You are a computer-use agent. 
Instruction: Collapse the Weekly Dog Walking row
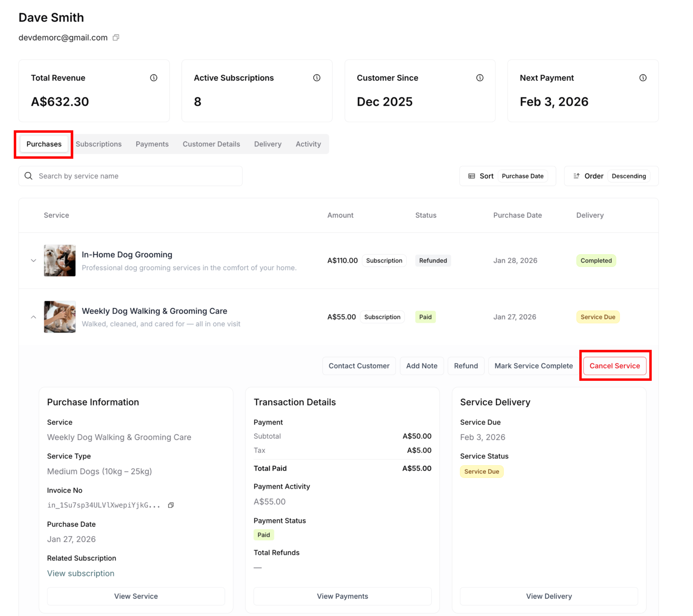pyautogui.click(x=33, y=317)
